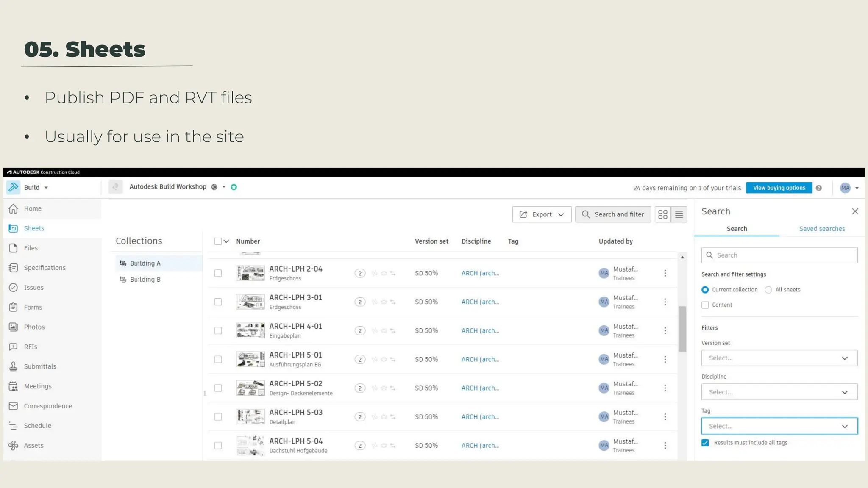Click scroll-up arrow of sheet list
This screenshot has width=868, height=488.
pyautogui.click(x=682, y=258)
